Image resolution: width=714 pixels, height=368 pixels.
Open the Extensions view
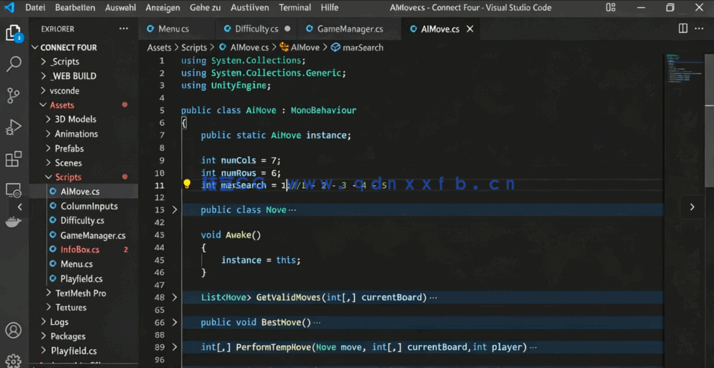[14, 159]
